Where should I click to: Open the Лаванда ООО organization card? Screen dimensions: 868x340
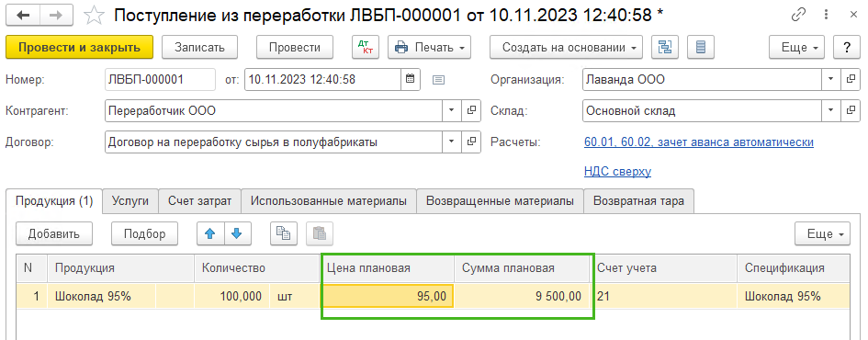(851, 79)
